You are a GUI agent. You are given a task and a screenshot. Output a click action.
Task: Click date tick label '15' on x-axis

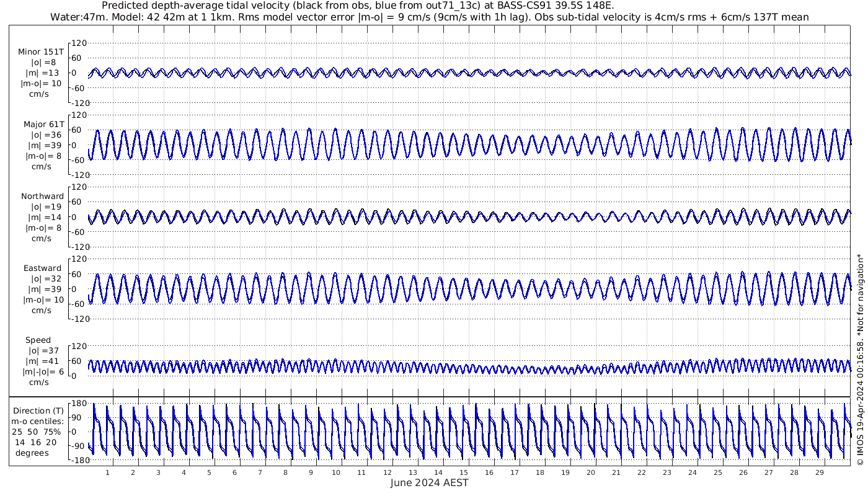click(x=463, y=472)
